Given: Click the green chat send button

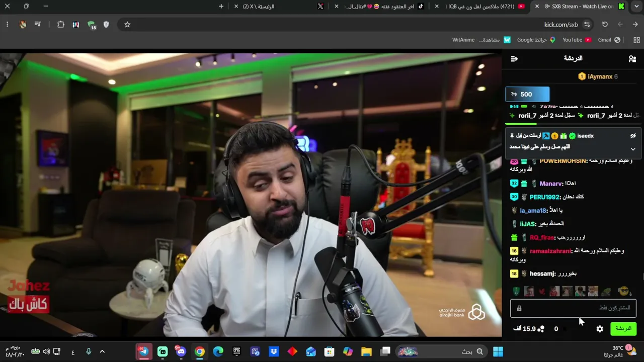Looking at the screenshot, I should [623, 329].
